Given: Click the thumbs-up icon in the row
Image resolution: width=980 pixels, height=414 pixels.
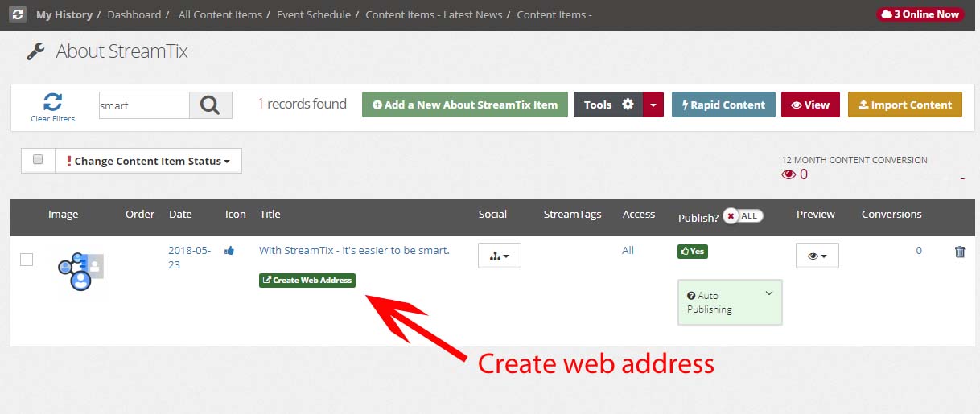Looking at the screenshot, I should [x=229, y=251].
